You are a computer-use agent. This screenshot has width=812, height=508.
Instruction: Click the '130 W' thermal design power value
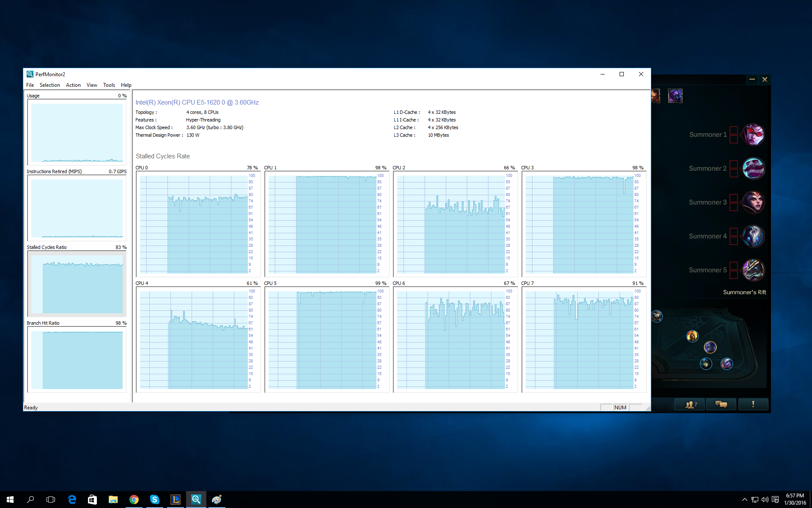click(x=193, y=135)
